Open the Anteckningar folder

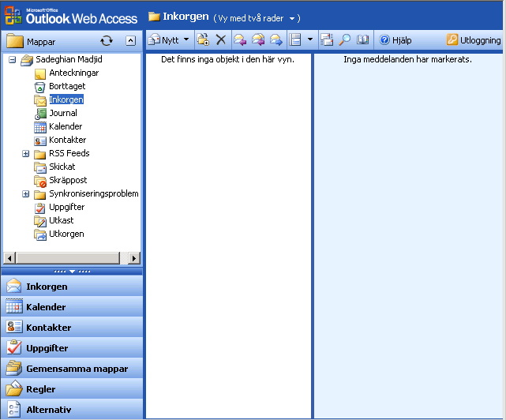pyautogui.click(x=74, y=73)
